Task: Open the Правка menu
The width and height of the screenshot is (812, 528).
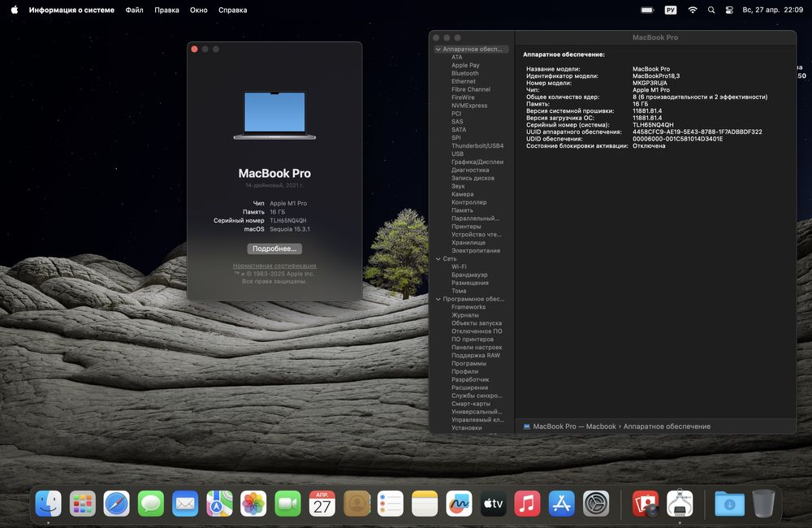Action: (x=166, y=10)
